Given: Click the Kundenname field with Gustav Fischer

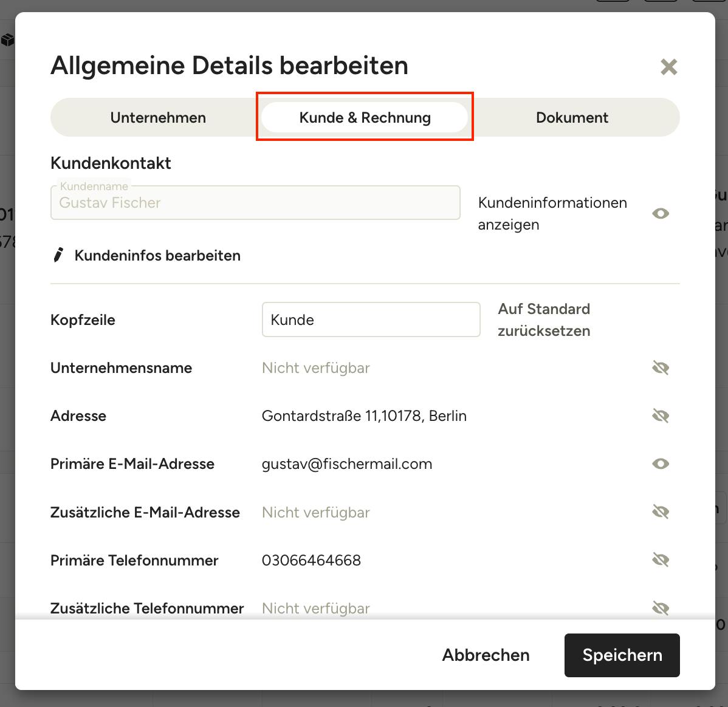Looking at the screenshot, I should coord(255,202).
